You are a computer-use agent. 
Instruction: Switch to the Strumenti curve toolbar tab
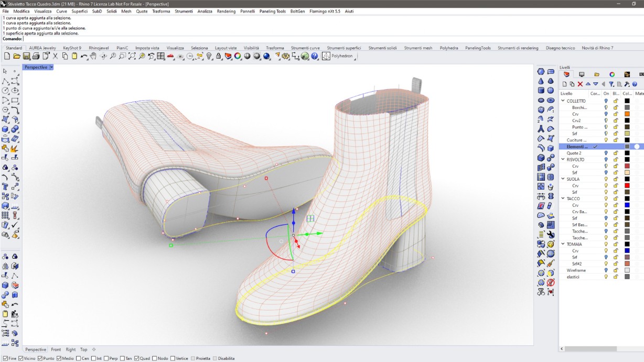[305, 48]
